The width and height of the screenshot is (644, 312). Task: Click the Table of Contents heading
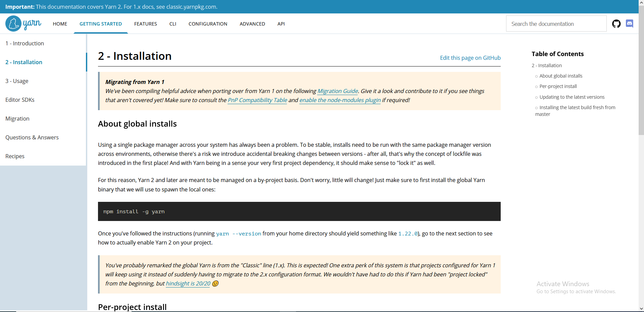557,54
